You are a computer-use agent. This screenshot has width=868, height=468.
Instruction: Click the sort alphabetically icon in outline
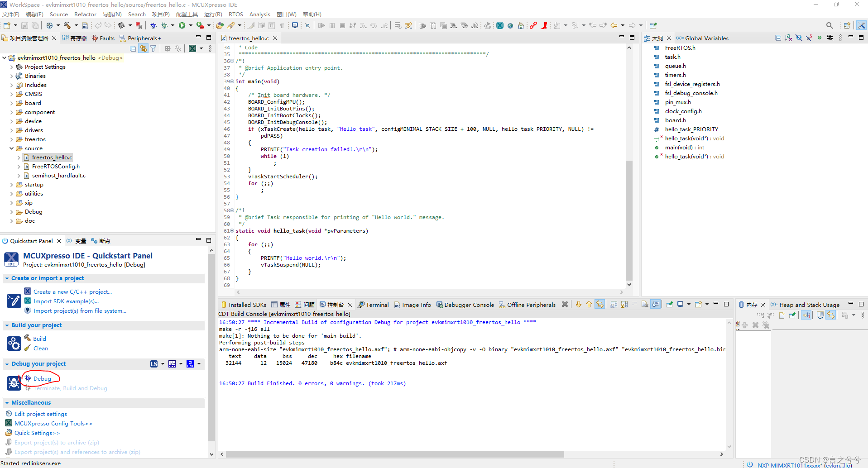[x=788, y=38]
